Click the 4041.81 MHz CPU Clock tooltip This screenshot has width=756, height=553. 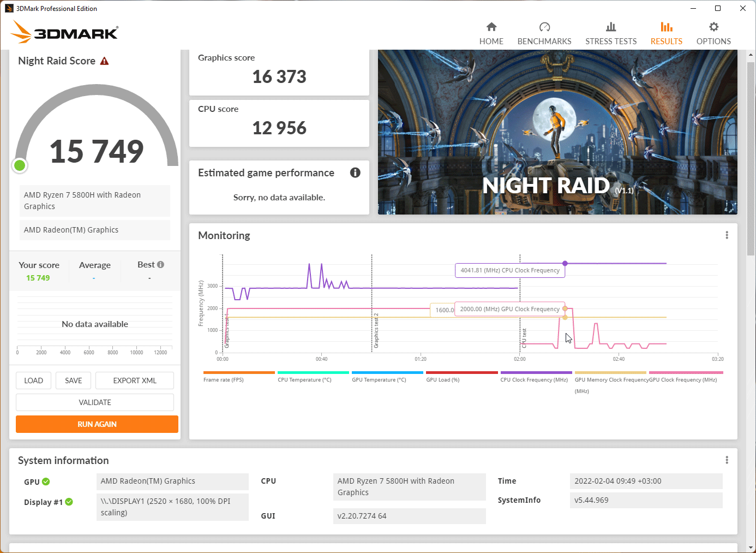click(x=510, y=270)
